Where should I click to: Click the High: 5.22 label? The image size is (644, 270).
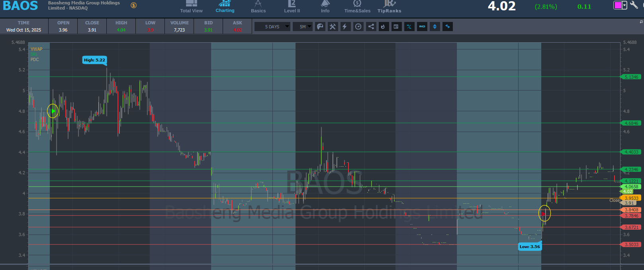pos(94,60)
